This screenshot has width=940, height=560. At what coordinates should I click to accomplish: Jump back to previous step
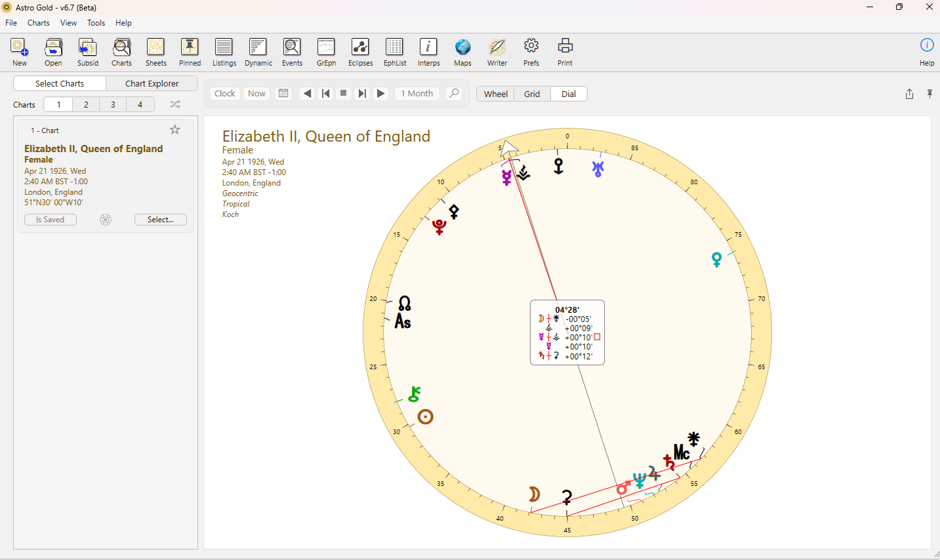(325, 93)
